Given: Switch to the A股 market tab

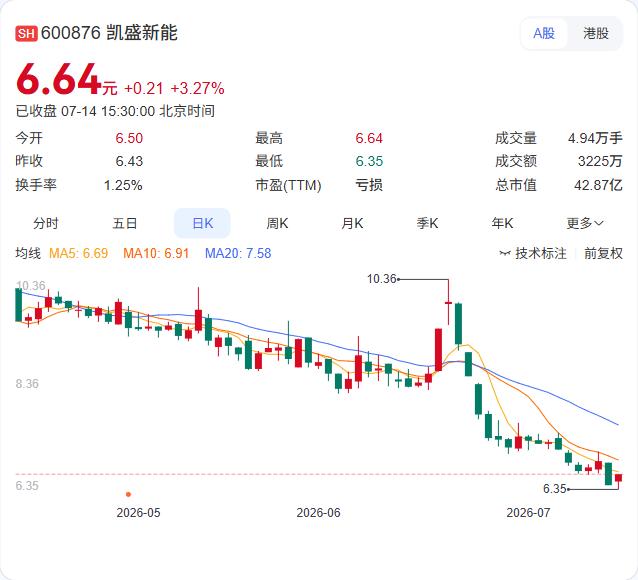Looking at the screenshot, I should [544, 33].
